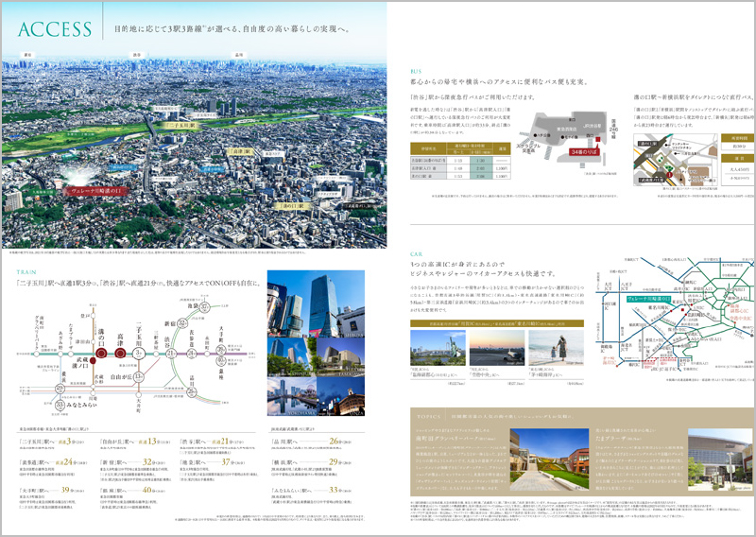Click the BUS section label
Viewport: 756px width, 537px height.
coord(416,72)
